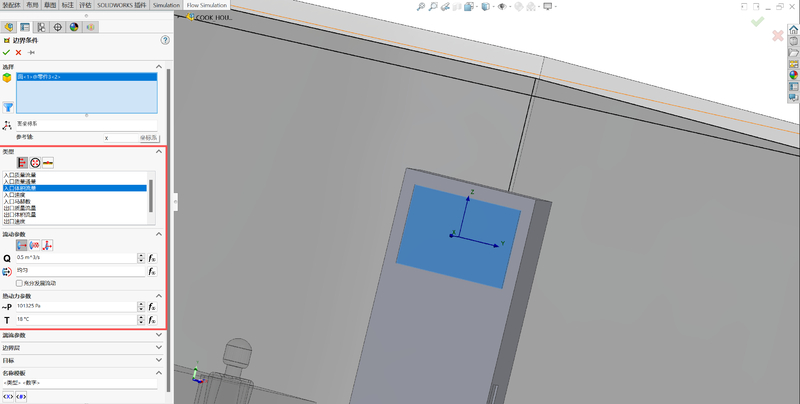
Task: Switch to the SOLIDWORKS 插件 tab
Action: pos(121,5)
